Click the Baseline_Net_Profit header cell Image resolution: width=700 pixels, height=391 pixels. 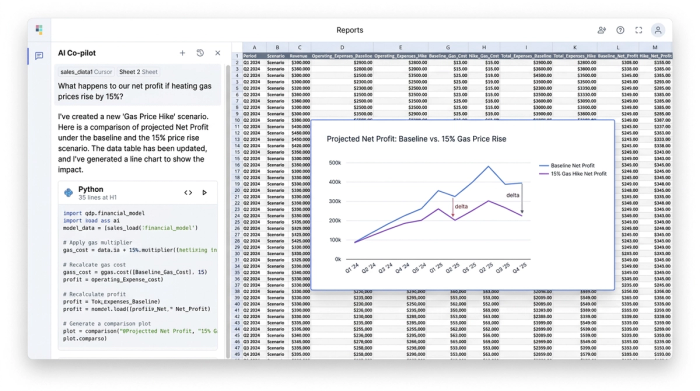pyautogui.click(x=618, y=56)
